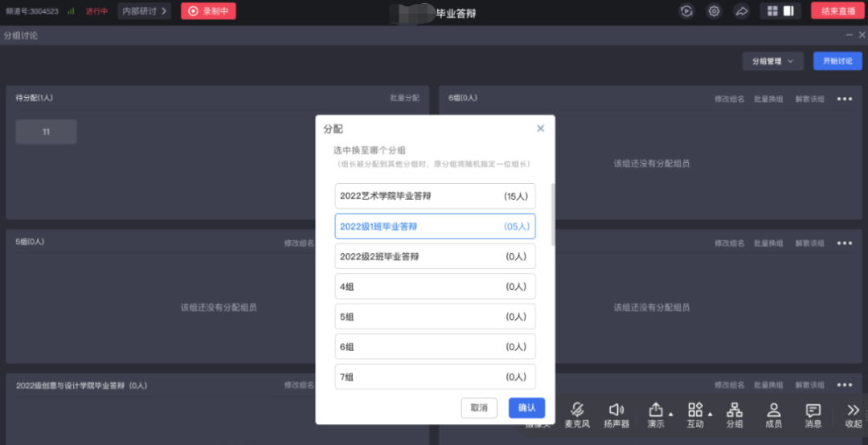Toggle the 扬声器 speaker

pos(616,414)
